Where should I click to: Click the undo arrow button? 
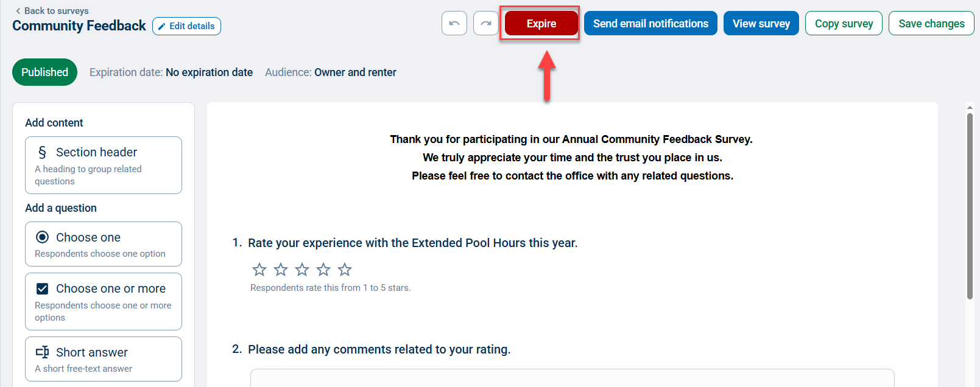pos(454,24)
